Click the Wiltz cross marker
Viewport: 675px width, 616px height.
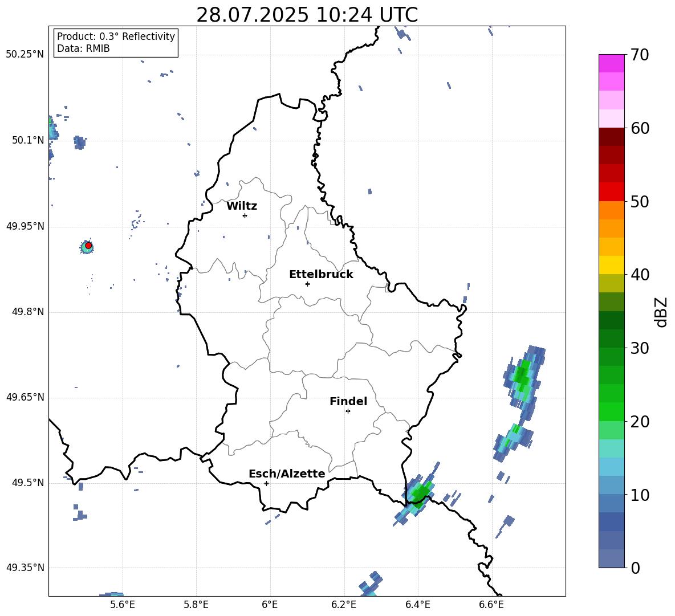point(245,215)
